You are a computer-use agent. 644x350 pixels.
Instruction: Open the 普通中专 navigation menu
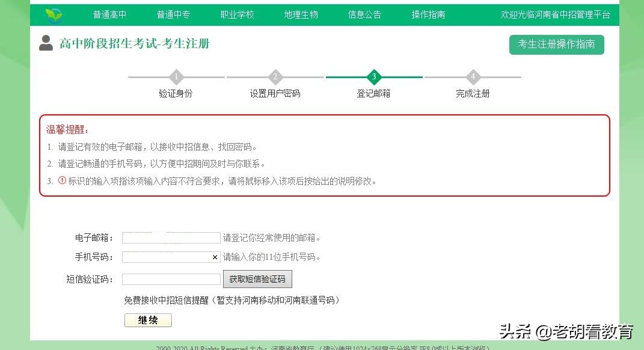tap(174, 14)
